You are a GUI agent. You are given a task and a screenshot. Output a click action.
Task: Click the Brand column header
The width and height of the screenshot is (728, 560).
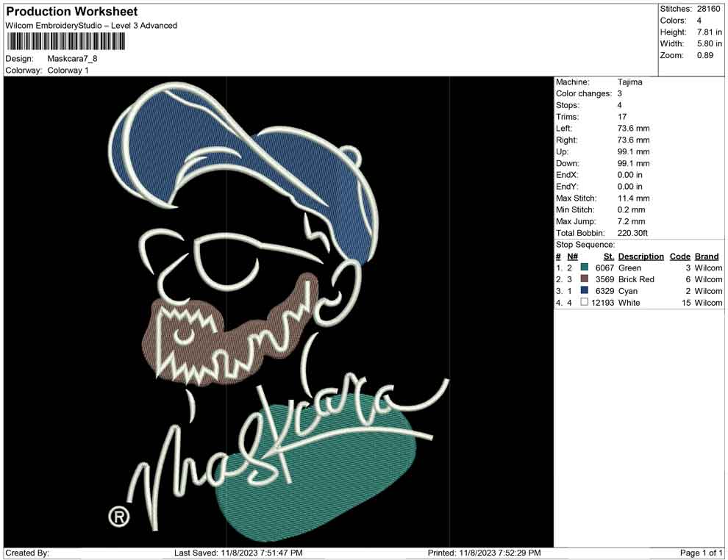coord(707,256)
